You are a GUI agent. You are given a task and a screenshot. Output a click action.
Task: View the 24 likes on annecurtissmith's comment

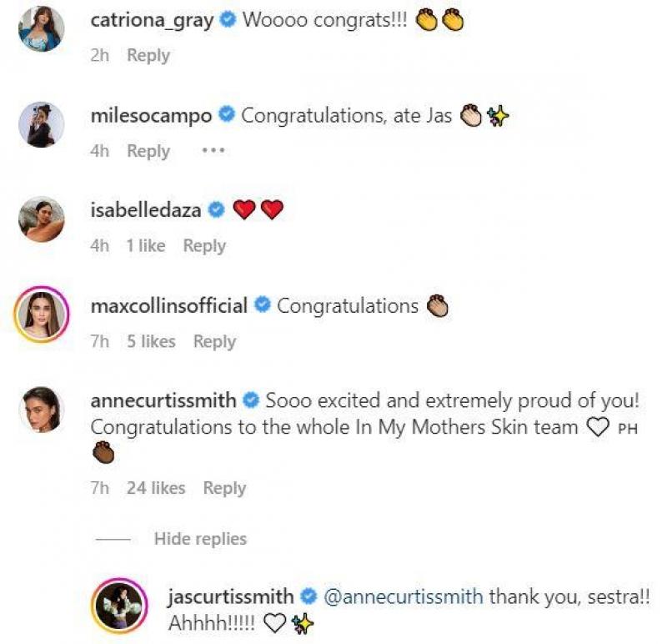156,488
